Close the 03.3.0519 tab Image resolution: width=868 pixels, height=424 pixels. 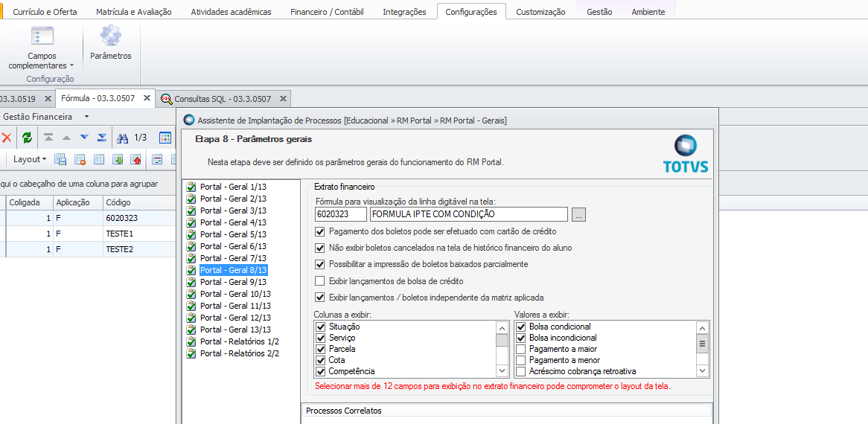click(48, 98)
